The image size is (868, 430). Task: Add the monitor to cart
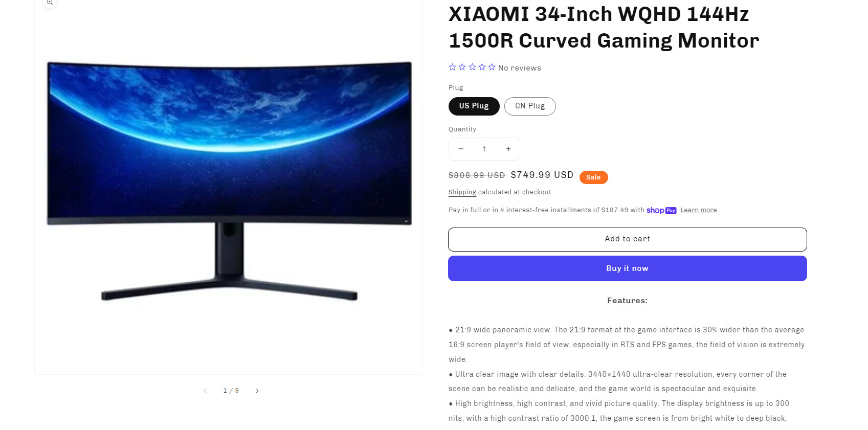pyautogui.click(x=627, y=239)
